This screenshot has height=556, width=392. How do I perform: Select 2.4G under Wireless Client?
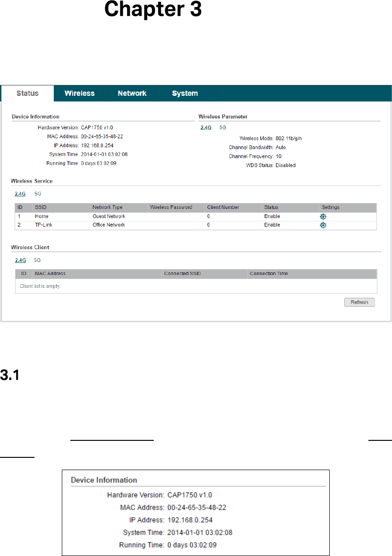[x=21, y=260]
